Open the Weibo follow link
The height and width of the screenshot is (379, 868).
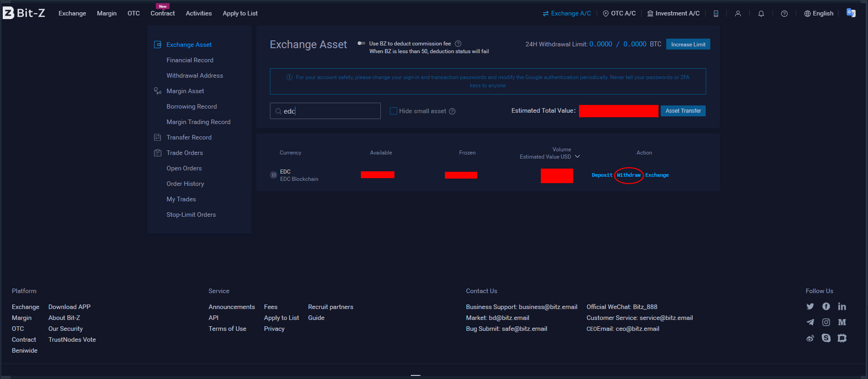point(810,338)
